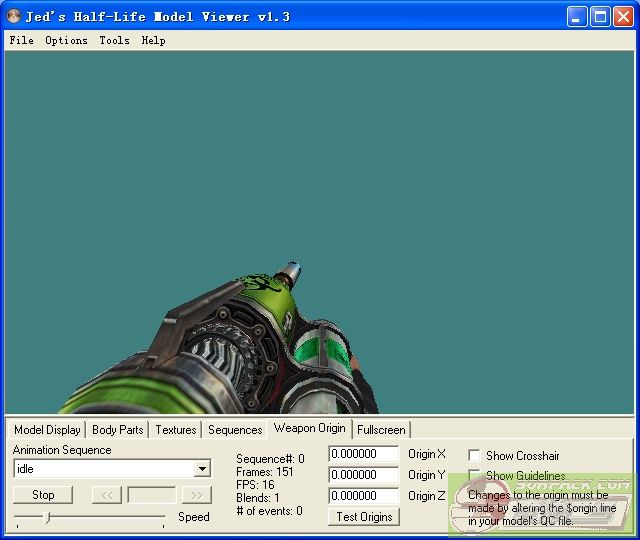The height and width of the screenshot is (540, 640).
Task: Click the Origin Z input field
Action: tap(363, 496)
